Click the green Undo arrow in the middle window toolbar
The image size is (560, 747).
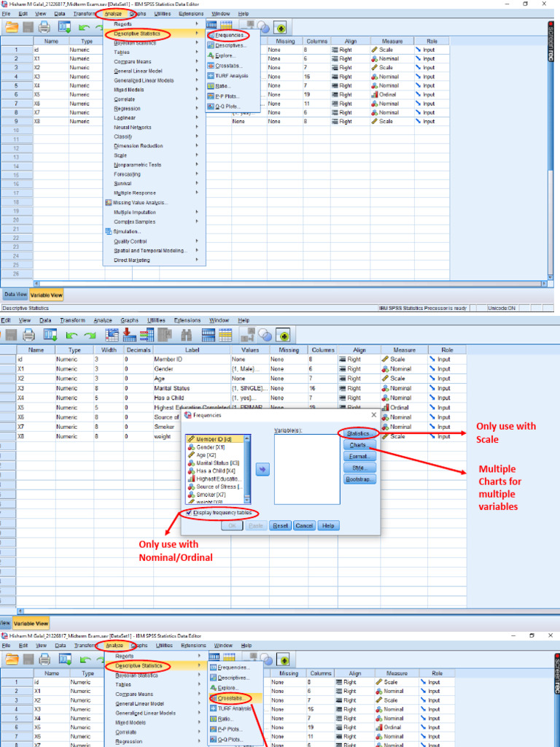pyautogui.click(x=72, y=336)
